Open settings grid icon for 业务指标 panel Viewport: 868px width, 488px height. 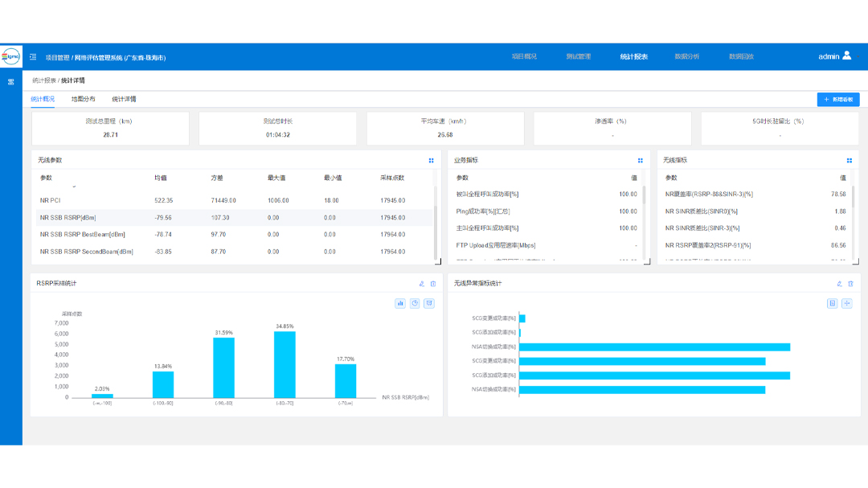pyautogui.click(x=641, y=161)
